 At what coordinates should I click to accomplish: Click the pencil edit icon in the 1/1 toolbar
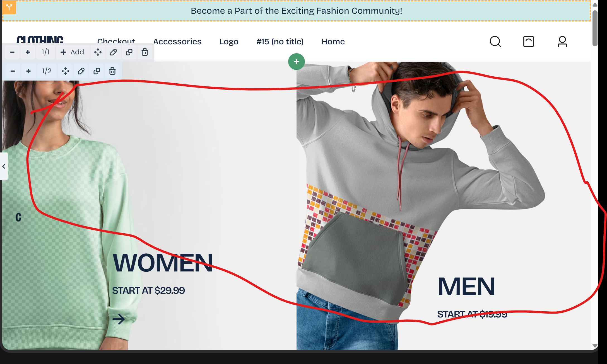(x=113, y=52)
